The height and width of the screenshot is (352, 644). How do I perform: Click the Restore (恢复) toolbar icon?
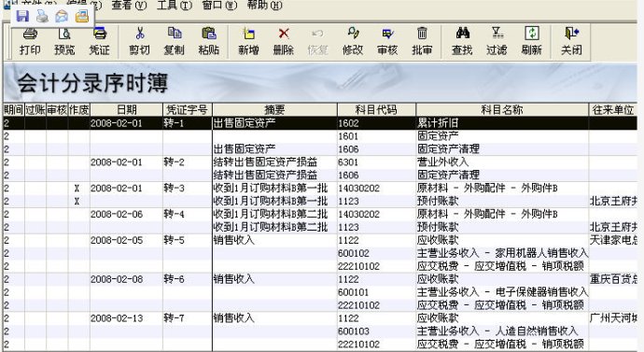click(x=317, y=41)
